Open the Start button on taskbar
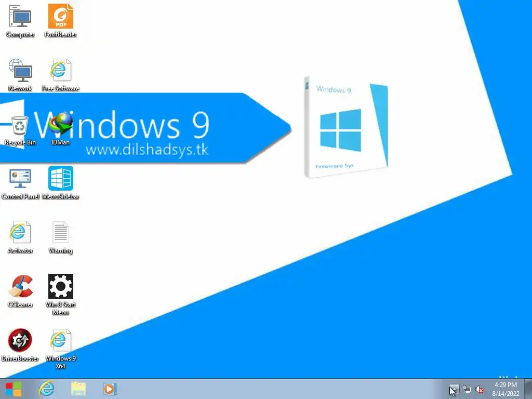 coord(14,389)
